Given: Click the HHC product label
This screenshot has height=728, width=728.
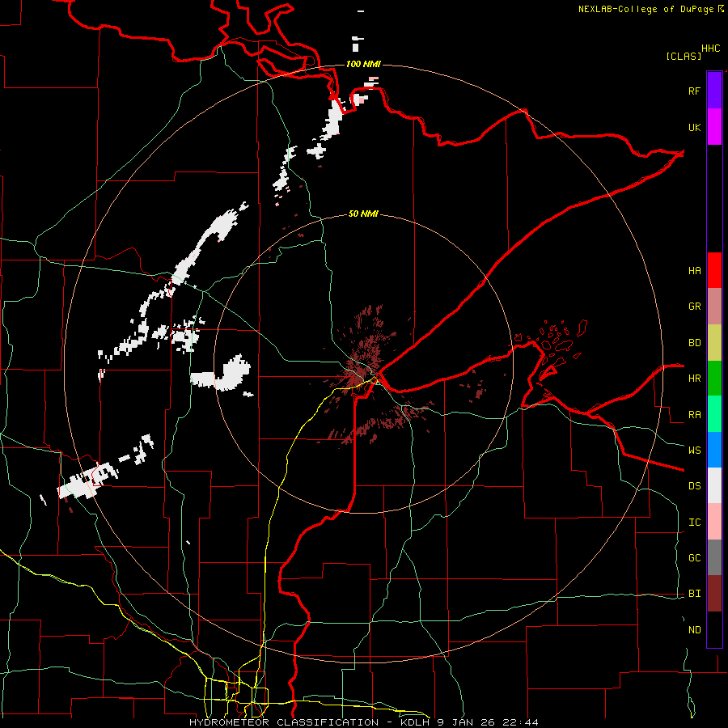Looking at the screenshot, I should coord(711,49).
